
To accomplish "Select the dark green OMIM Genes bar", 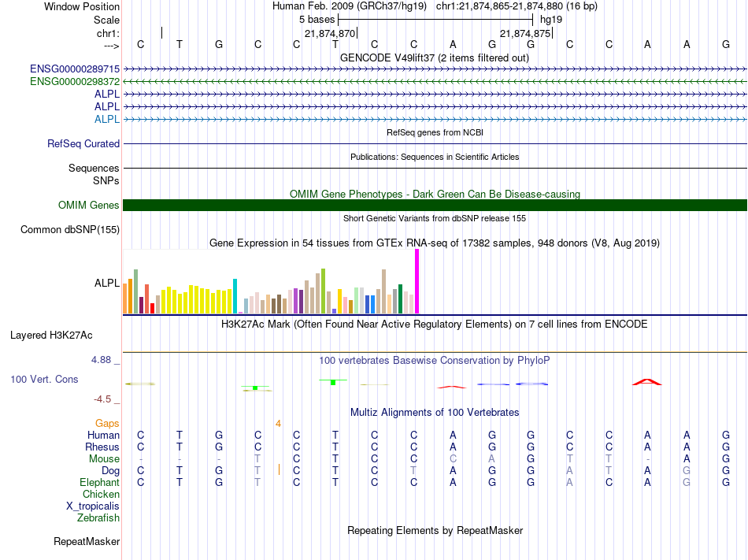I will 435,205.
